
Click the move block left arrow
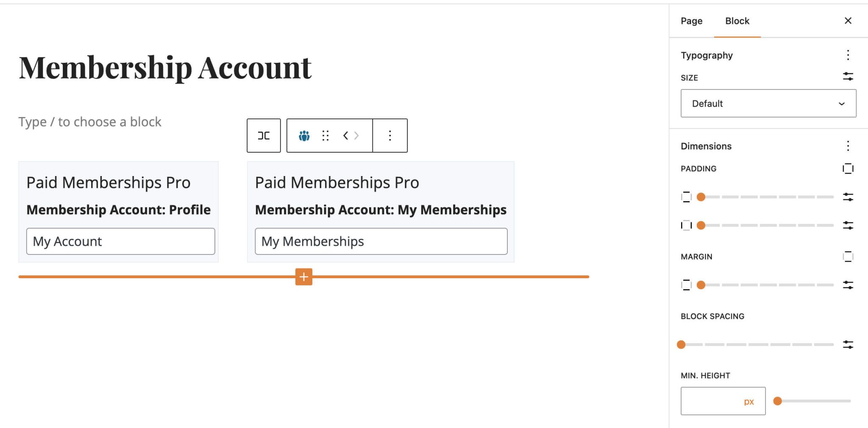345,135
